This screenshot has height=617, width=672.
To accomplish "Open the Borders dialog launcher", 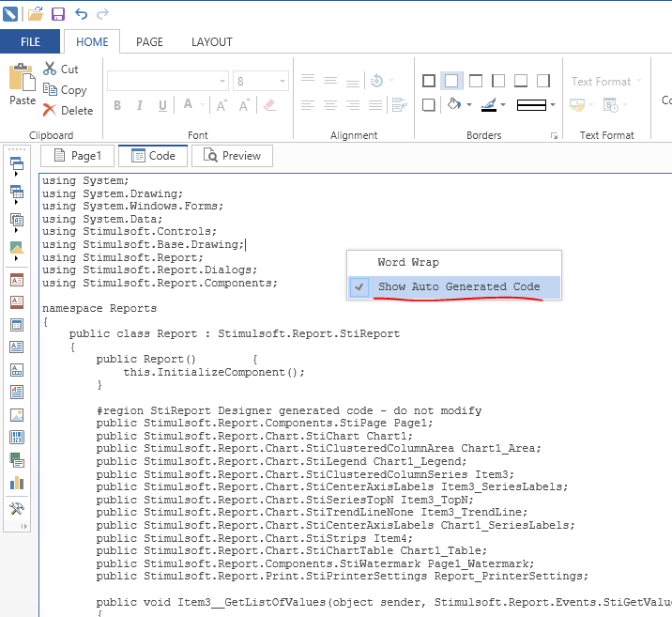I will click(x=554, y=135).
